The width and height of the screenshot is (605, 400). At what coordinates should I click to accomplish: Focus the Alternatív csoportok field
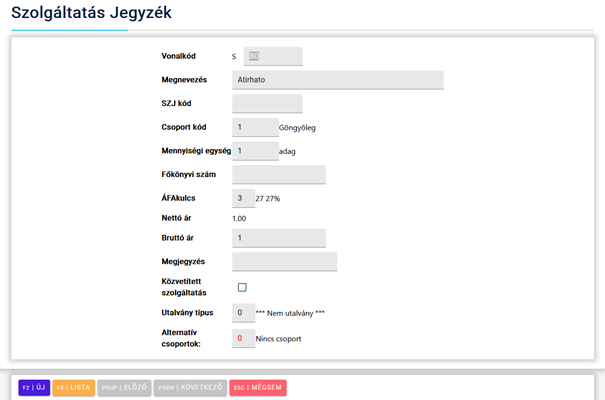pyautogui.click(x=242, y=339)
